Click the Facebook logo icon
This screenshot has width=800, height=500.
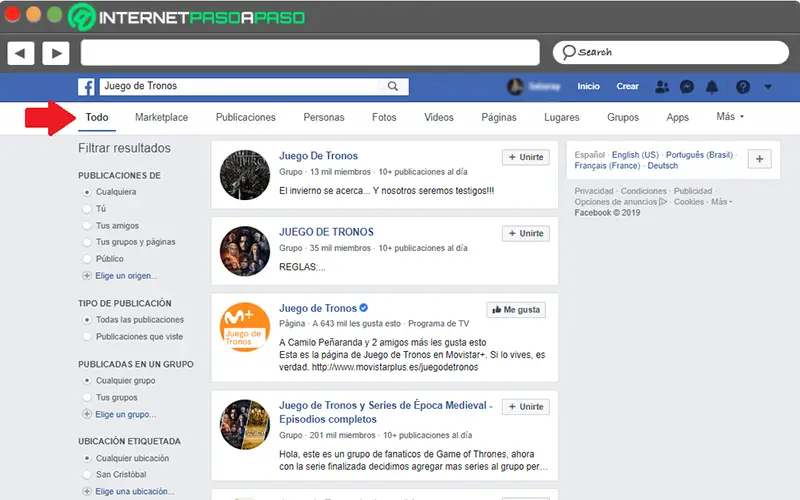(86, 87)
